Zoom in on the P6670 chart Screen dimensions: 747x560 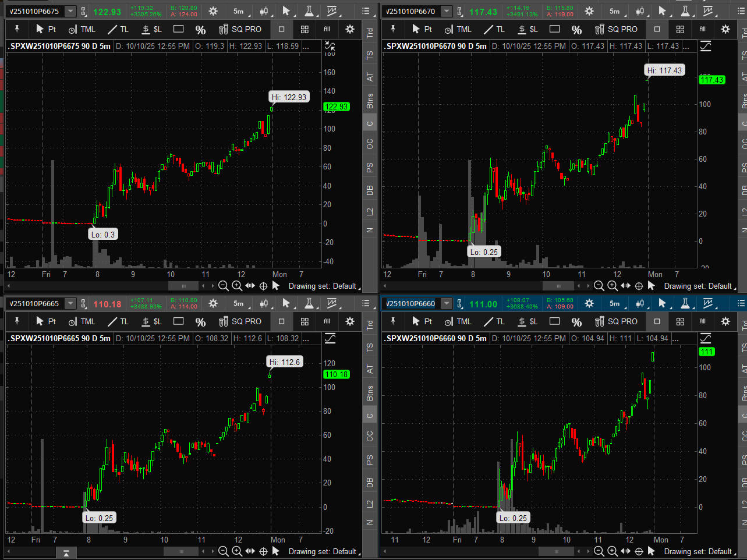pyautogui.click(x=613, y=286)
